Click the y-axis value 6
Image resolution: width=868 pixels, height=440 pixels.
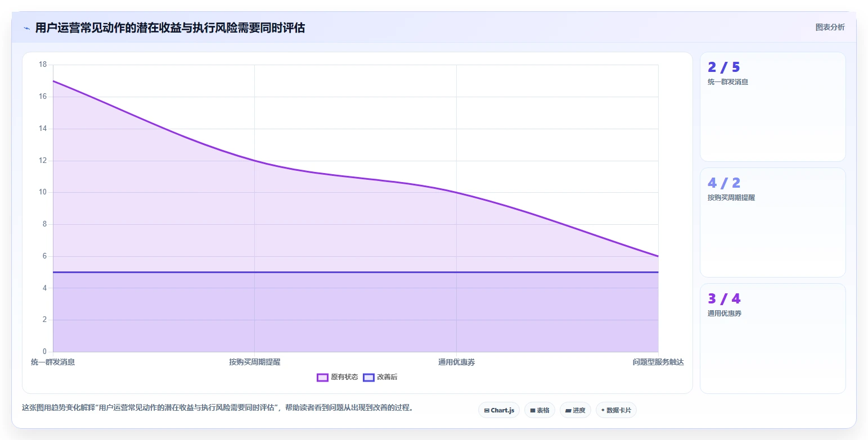45,256
